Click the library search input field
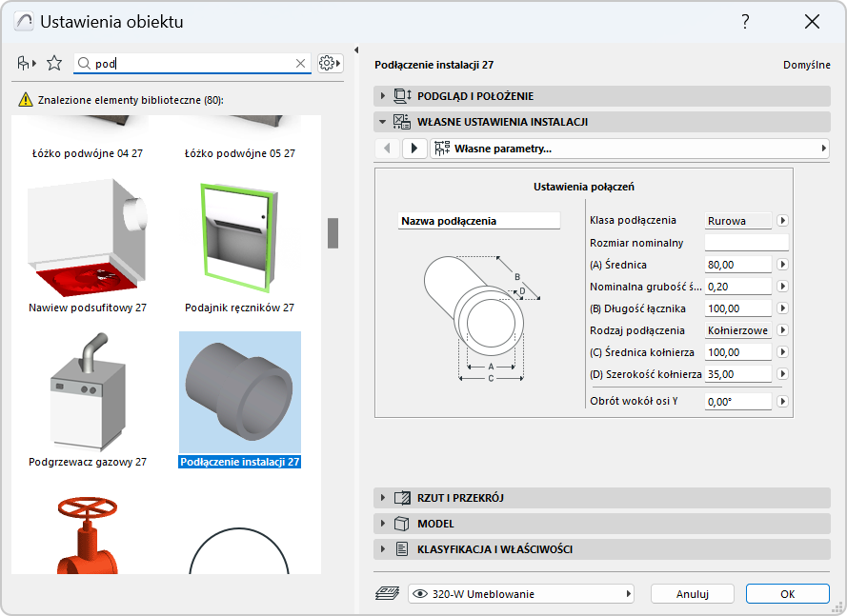This screenshot has height=616, width=847. (x=194, y=64)
